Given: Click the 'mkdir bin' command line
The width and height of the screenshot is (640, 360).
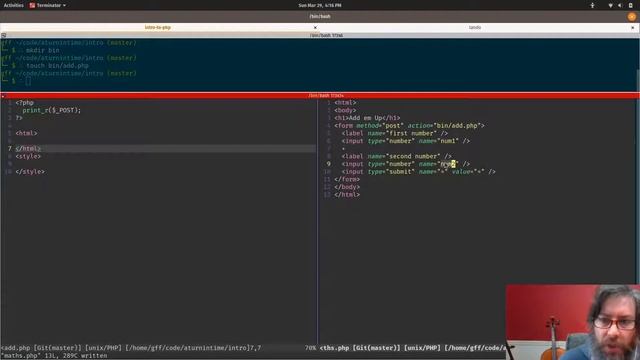Looking at the screenshot, I should pos(42,50).
